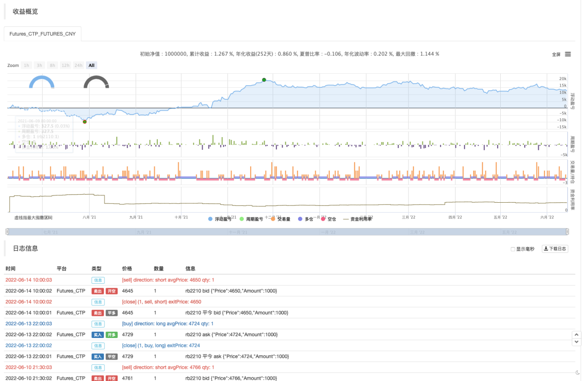Enable the 显示毫秒 checkbox

513,249
